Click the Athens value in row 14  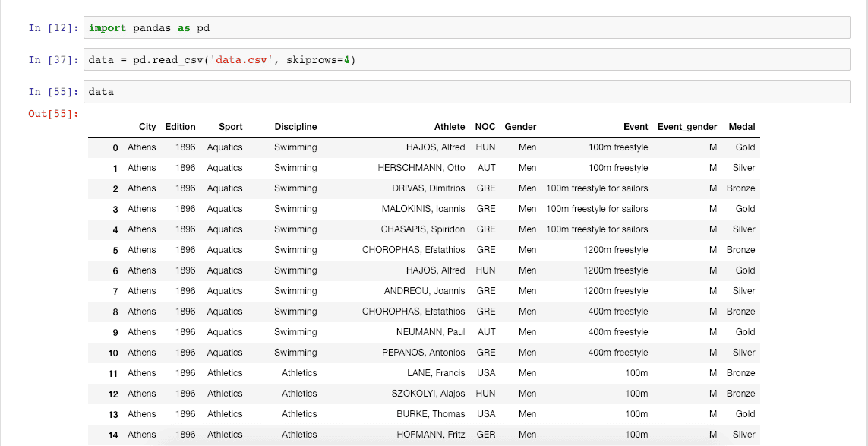[142, 435]
